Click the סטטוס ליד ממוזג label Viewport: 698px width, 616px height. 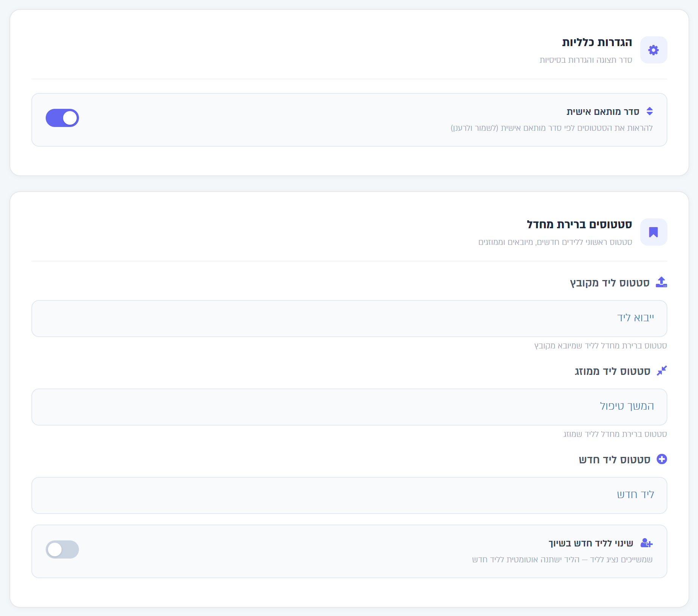(612, 371)
